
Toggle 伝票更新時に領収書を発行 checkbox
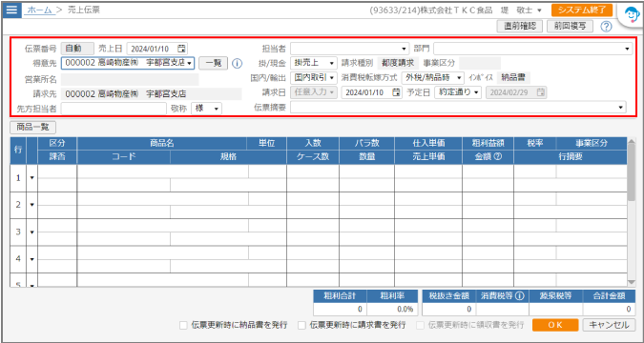(420, 325)
